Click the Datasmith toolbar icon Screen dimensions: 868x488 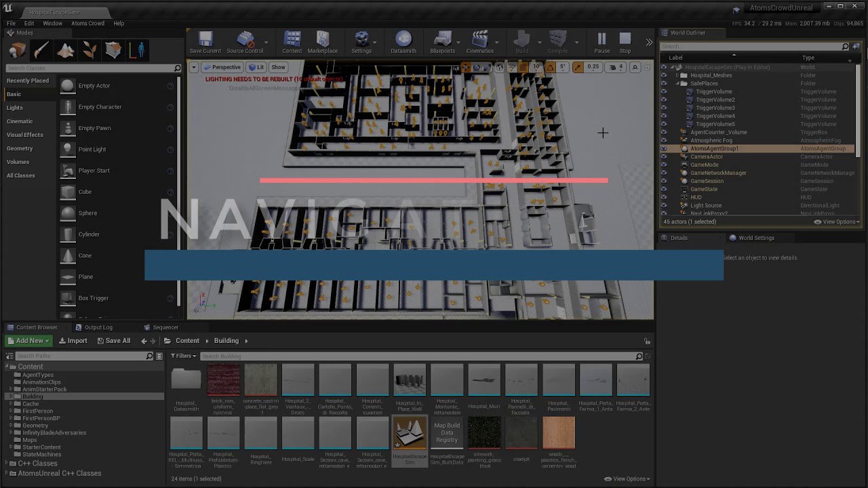(x=403, y=42)
